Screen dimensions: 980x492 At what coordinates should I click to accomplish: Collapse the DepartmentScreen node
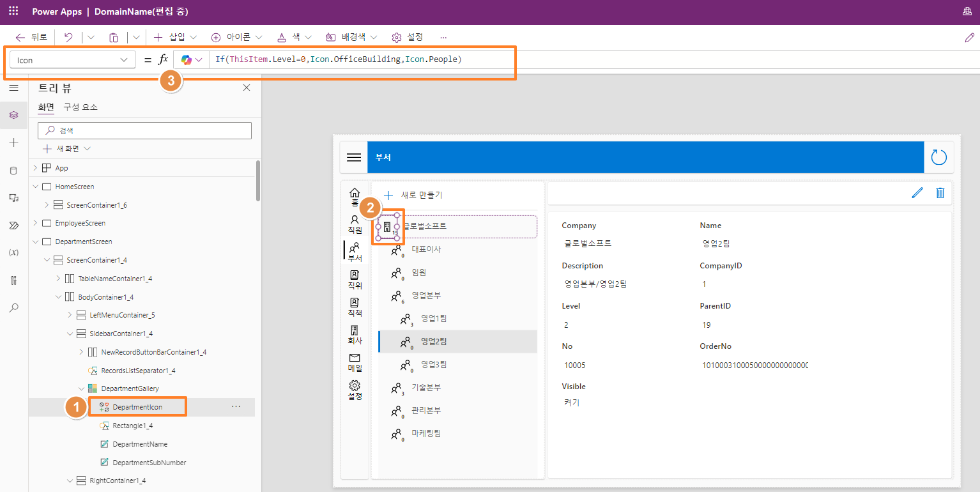tap(35, 242)
